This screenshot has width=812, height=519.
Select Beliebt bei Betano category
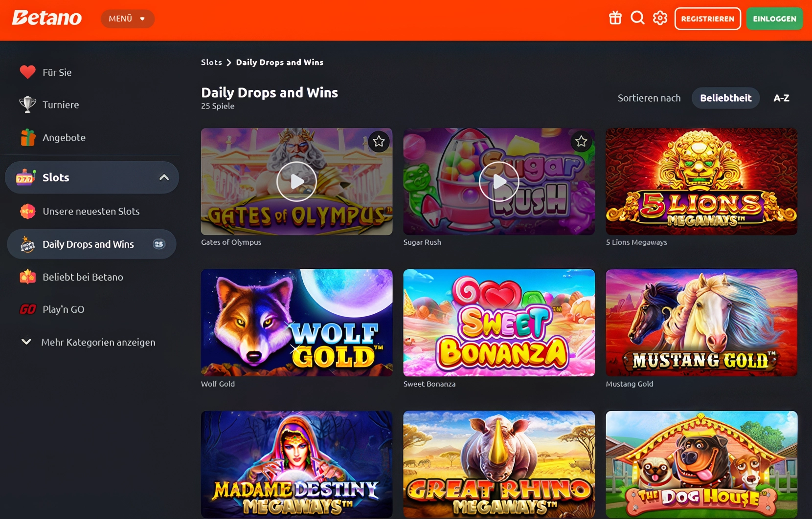[83, 277]
